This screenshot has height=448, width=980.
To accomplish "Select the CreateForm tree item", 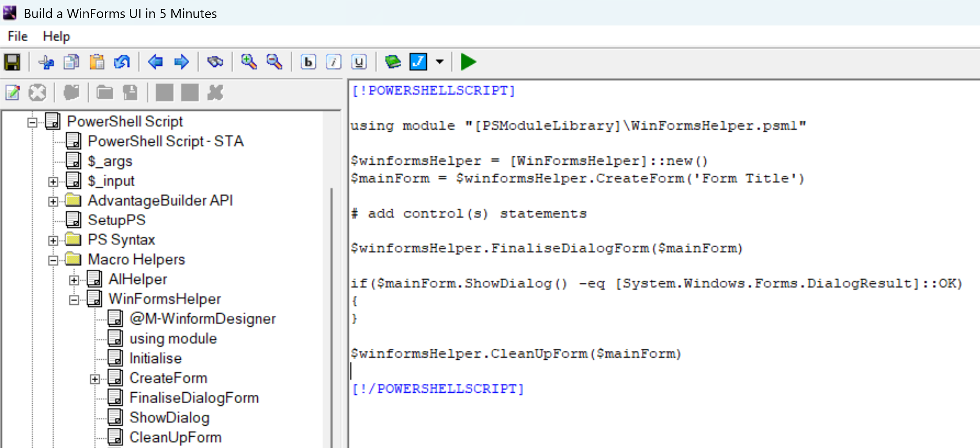I will (x=168, y=378).
